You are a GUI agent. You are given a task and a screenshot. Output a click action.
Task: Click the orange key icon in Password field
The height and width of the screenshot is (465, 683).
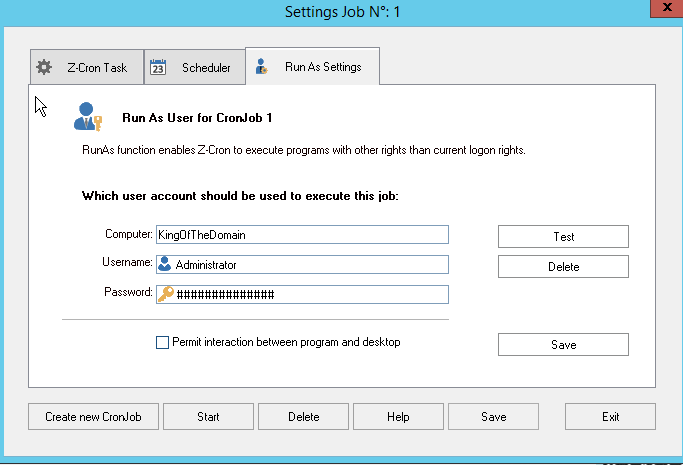(x=166, y=294)
